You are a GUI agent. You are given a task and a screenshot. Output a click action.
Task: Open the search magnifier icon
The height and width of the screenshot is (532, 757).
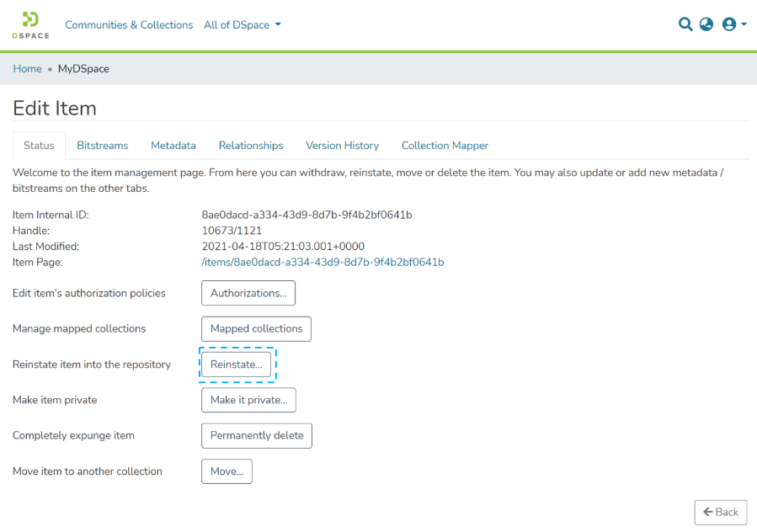coord(685,24)
